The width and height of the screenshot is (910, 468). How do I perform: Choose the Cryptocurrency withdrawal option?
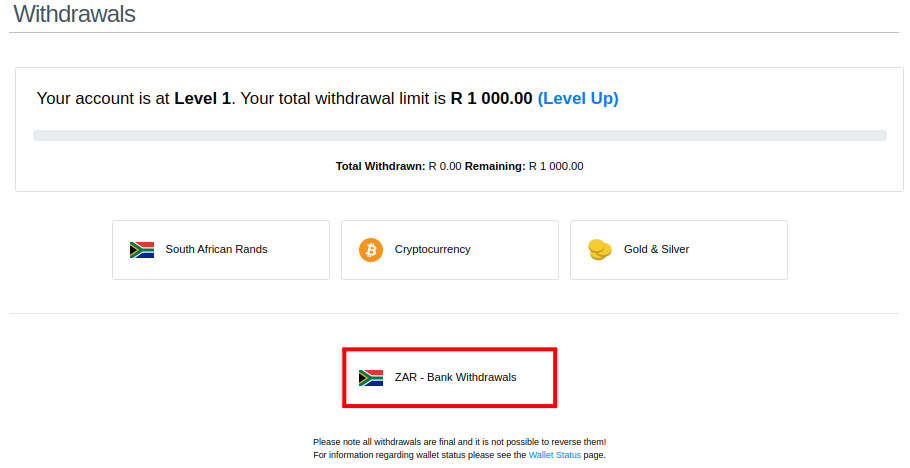click(x=450, y=250)
